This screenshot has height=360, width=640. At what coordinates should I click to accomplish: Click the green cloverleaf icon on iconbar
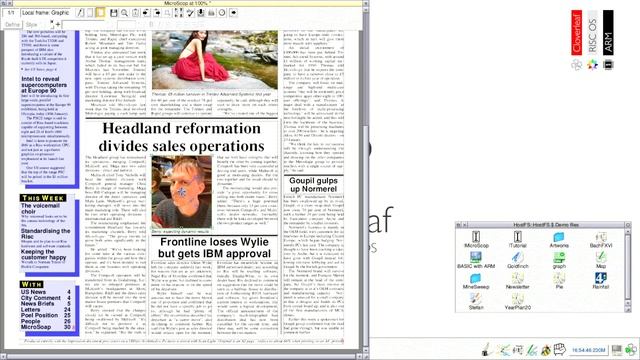(631, 349)
